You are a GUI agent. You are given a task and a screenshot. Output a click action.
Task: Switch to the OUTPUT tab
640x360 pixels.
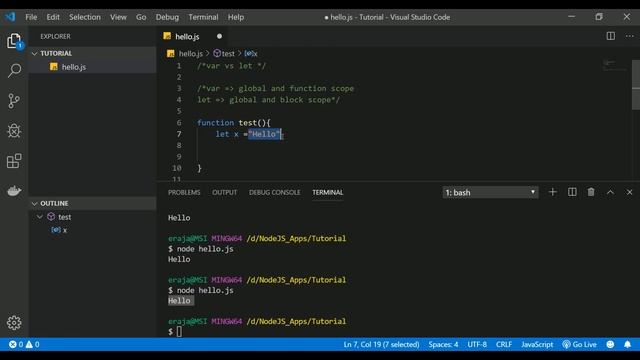click(224, 192)
